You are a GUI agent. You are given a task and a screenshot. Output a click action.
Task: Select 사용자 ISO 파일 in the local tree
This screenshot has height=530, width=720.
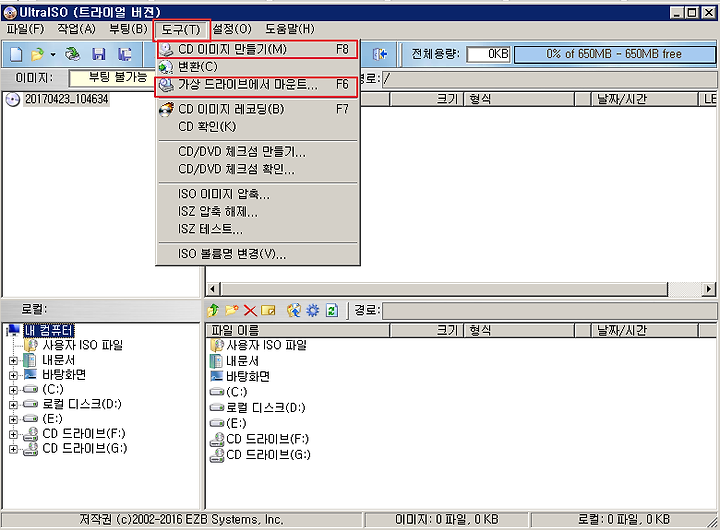coord(83,345)
